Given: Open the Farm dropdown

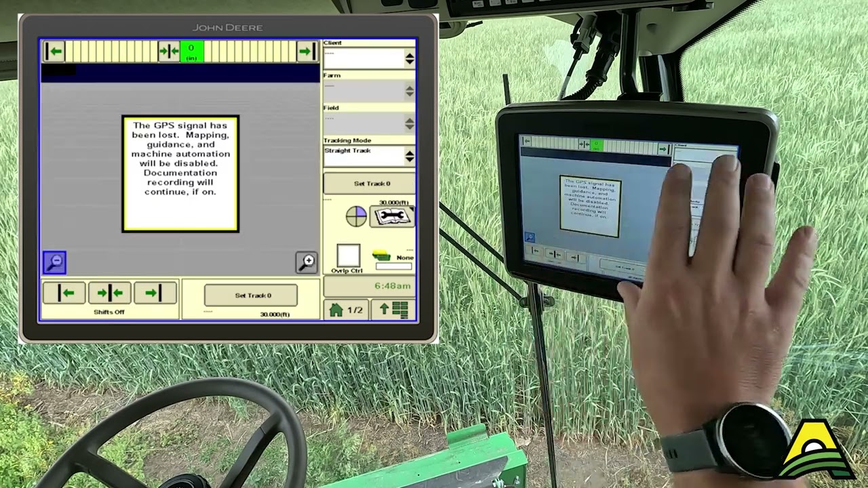Looking at the screenshot, I should pos(369,90).
